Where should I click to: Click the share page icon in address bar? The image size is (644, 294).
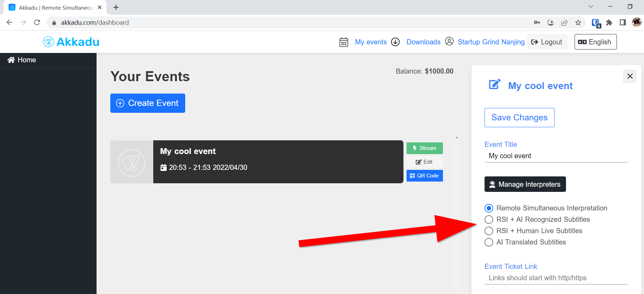(x=564, y=22)
